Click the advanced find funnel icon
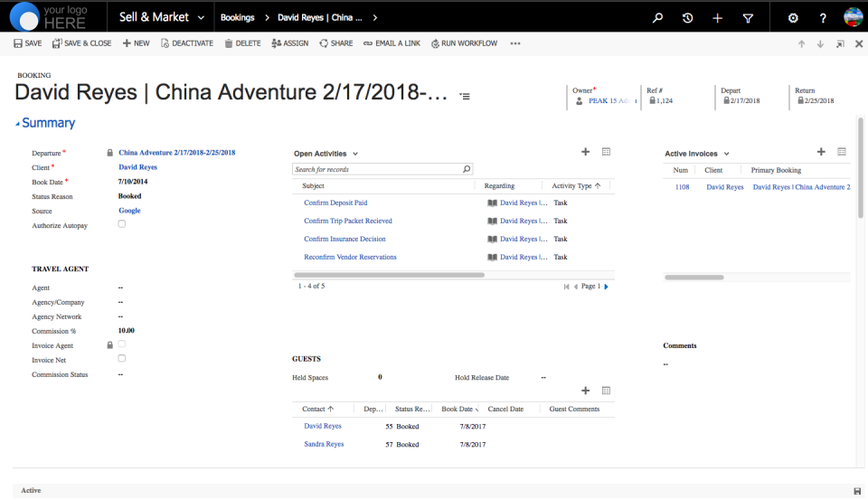 [748, 17]
